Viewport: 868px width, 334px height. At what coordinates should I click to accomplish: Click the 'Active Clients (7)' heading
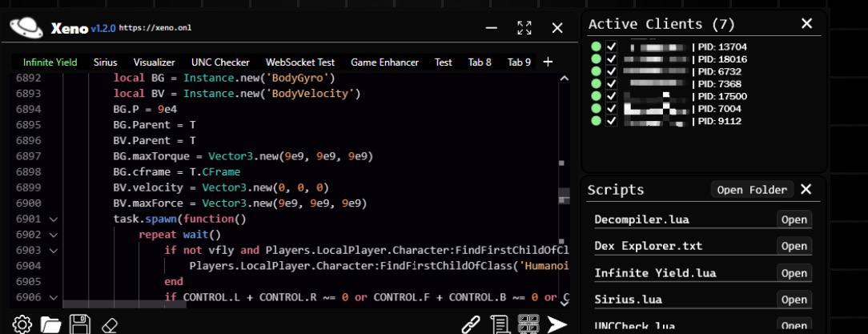[x=661, y=24]
